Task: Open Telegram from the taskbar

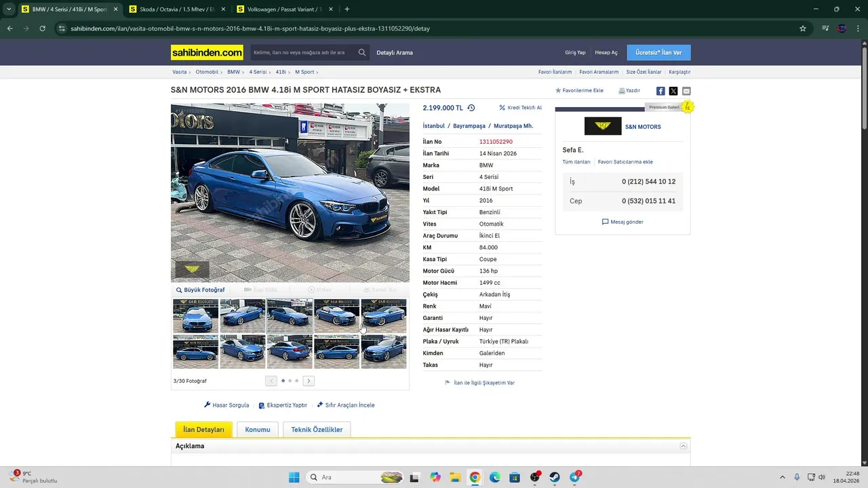Action: point(575,477)
